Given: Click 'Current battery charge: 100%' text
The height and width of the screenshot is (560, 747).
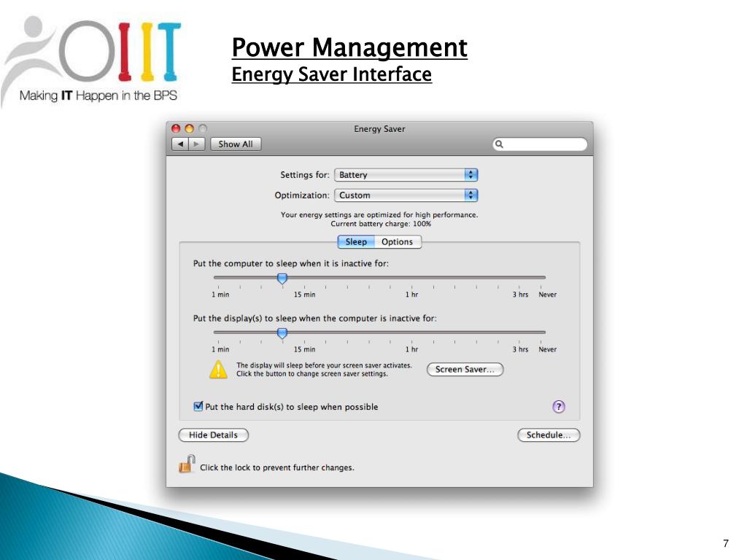Looking at the screenshot, I should tap(381, 224).
